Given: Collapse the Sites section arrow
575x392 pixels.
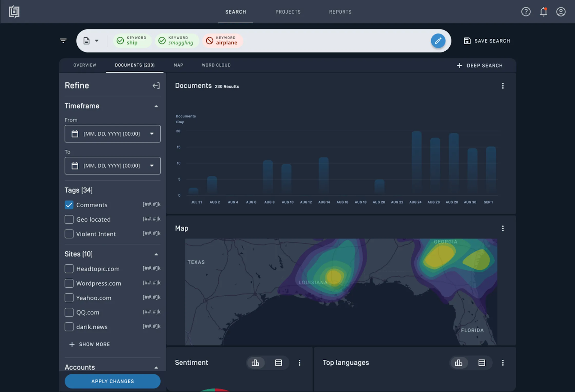Looking at the screenshot, I should click(156, 254).
